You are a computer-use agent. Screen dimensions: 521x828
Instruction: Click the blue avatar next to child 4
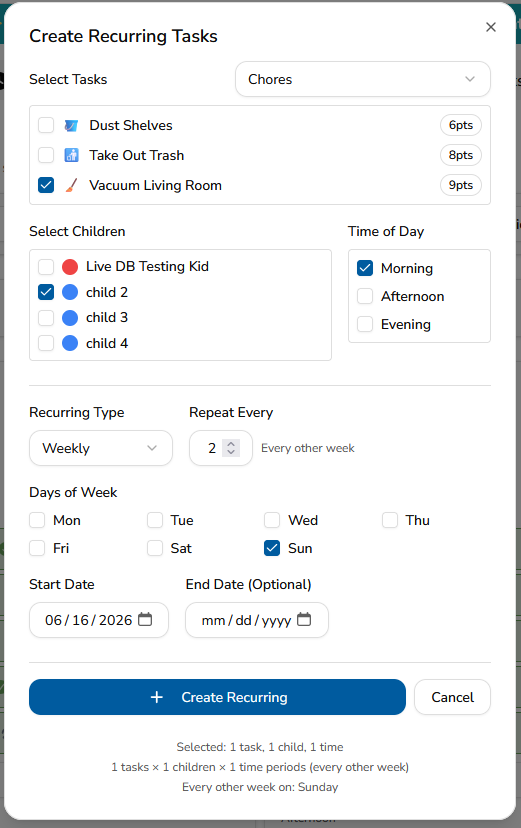[x=70, y=343]
